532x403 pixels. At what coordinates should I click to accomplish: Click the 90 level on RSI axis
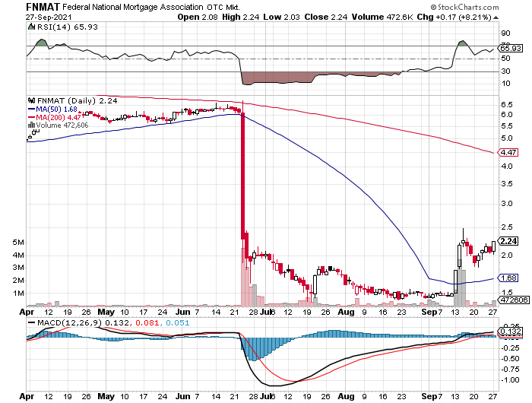[x=505, y=33]
